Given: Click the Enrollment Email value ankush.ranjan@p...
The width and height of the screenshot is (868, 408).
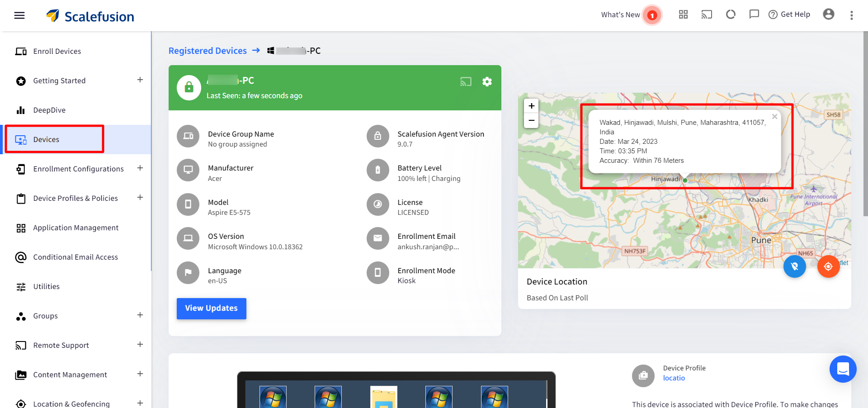Looking at the screenshot, I should (x=428, y=247).
